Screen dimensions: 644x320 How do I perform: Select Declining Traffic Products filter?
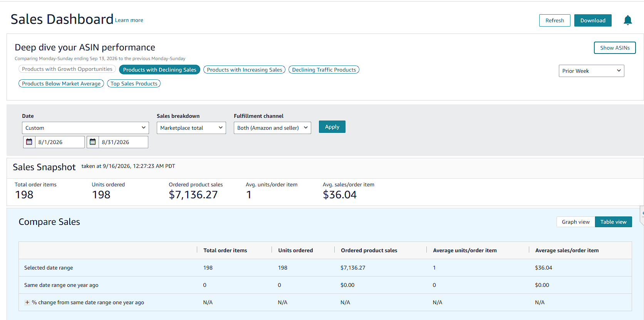click(324, 70)
